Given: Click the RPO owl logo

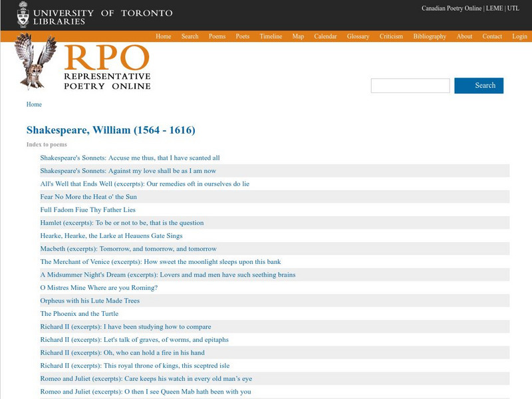Looking at the screenshot, I should click(x=36, y=61).
